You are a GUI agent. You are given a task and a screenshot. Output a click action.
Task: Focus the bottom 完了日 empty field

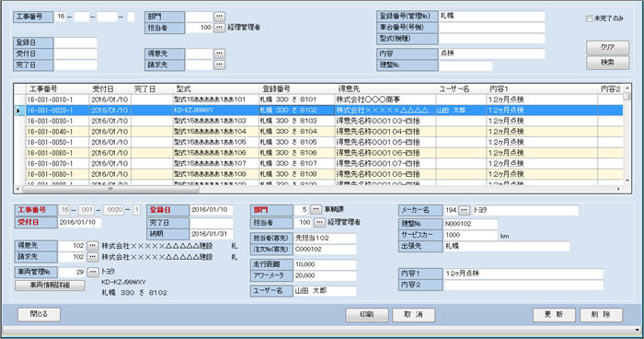(x=211, y=223)
